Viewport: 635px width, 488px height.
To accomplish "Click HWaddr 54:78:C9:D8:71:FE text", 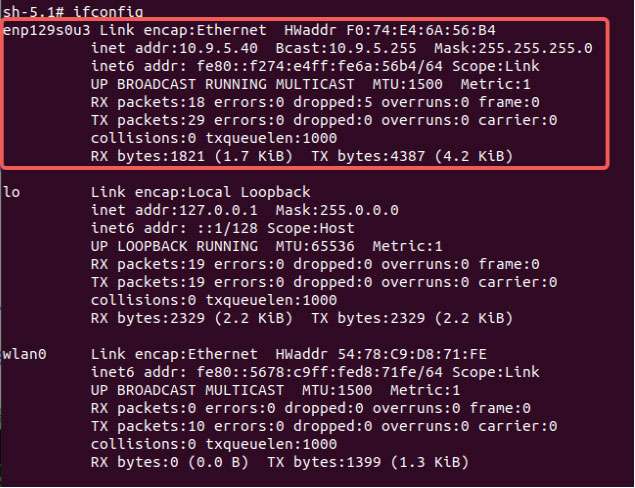I will click(381, 354).
